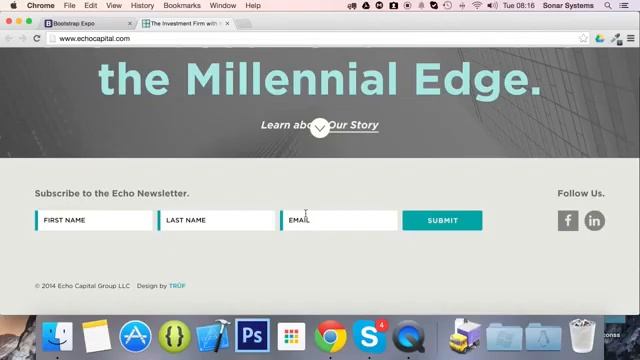The width and height of the screenshot is (640, 360).
Task: Launch App Store from the dock
Action: pos(135,336)
